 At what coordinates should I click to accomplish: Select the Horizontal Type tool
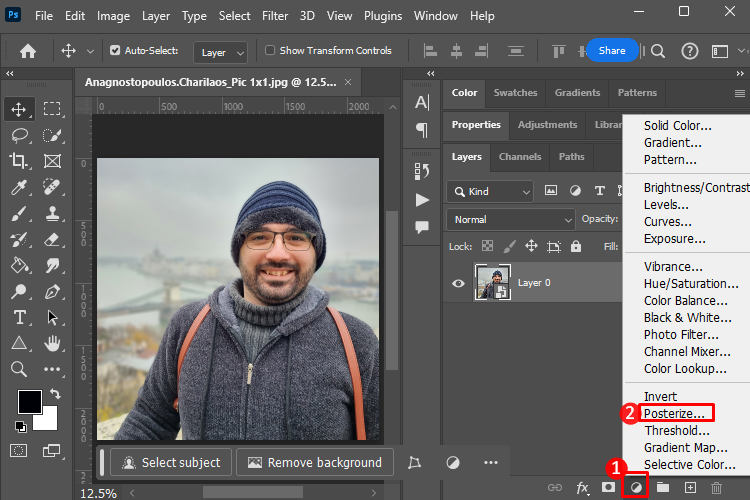click(x=20, y=317)
